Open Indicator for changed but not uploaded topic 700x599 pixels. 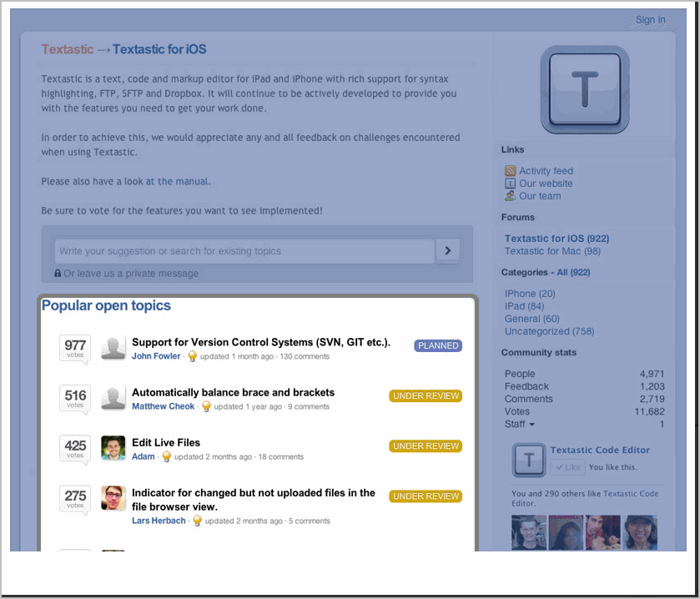[x=254, y=500]
